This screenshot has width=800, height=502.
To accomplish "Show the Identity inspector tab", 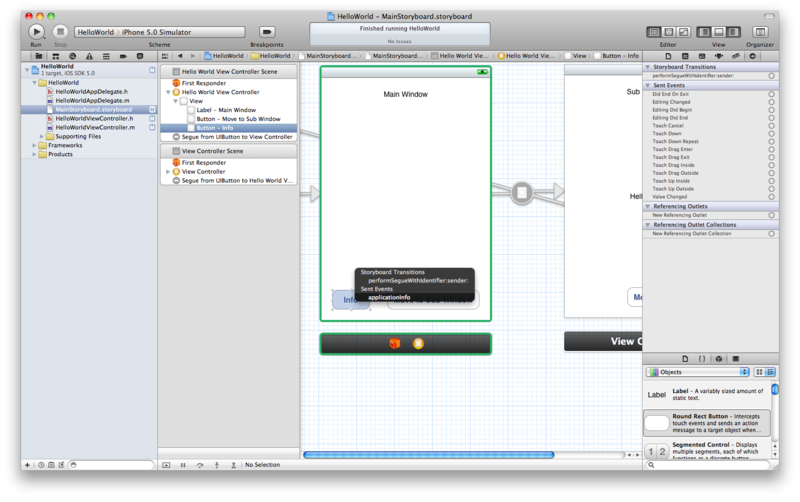I will pos(685,56).
